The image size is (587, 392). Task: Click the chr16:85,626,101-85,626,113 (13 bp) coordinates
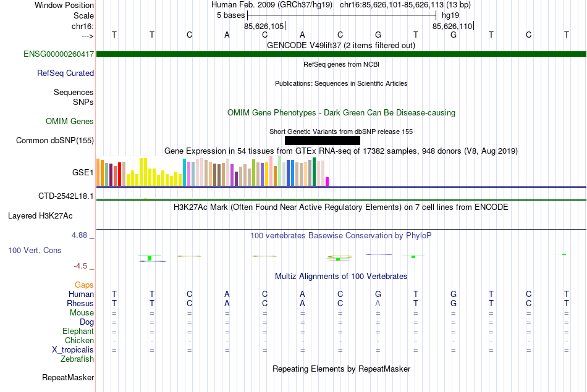(x=405, y=5)
